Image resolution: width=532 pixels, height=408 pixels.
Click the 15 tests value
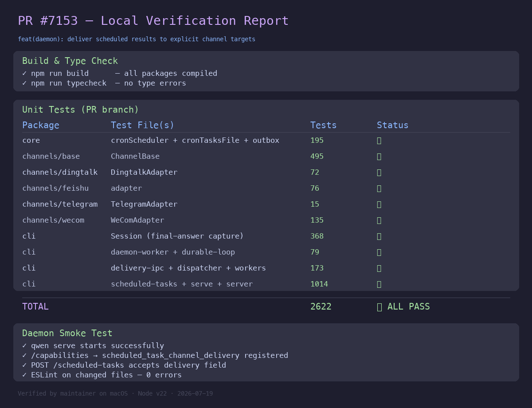315,204
